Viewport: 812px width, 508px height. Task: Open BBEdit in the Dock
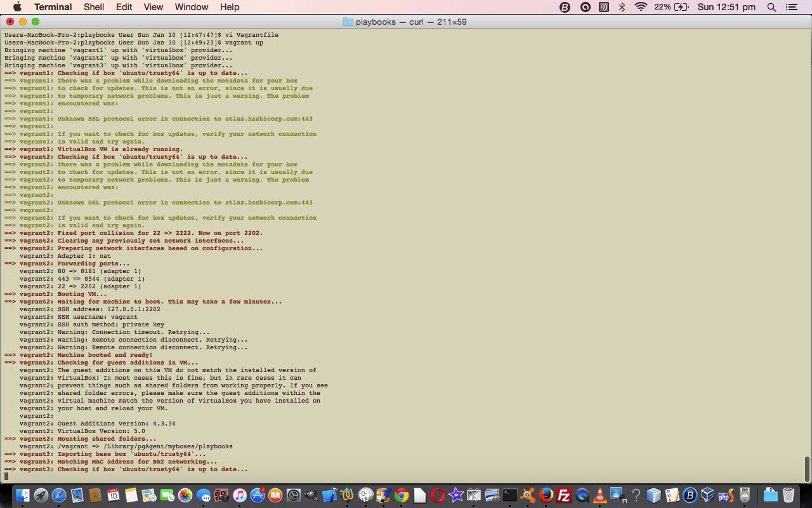pos(690,495)
